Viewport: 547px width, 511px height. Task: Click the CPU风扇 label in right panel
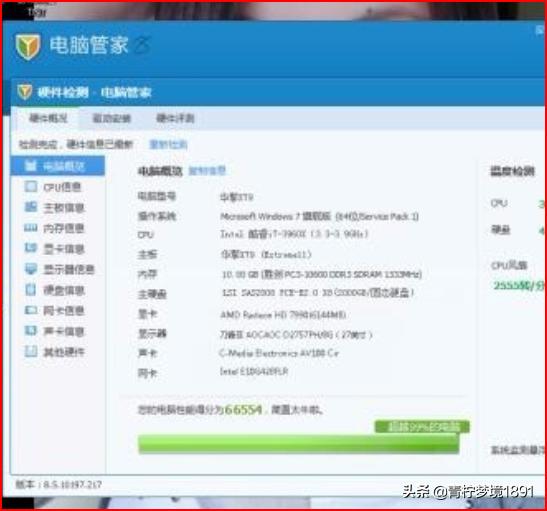click(509, 265)
